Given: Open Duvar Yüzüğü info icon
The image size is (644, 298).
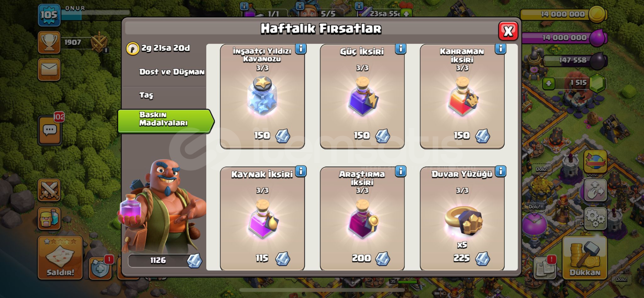Looking at the screenshot, I should (x=500, y=171).
